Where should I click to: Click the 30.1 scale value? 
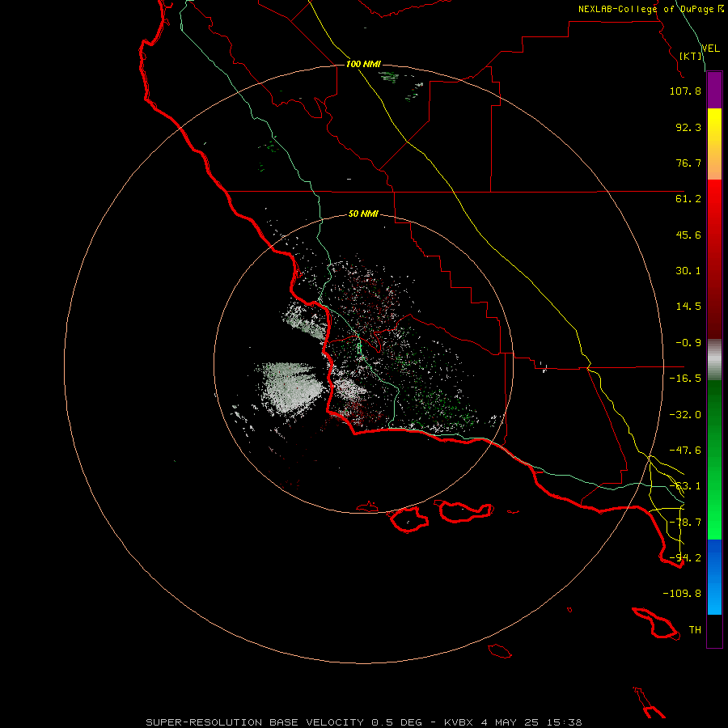click(x=688, y=271)
